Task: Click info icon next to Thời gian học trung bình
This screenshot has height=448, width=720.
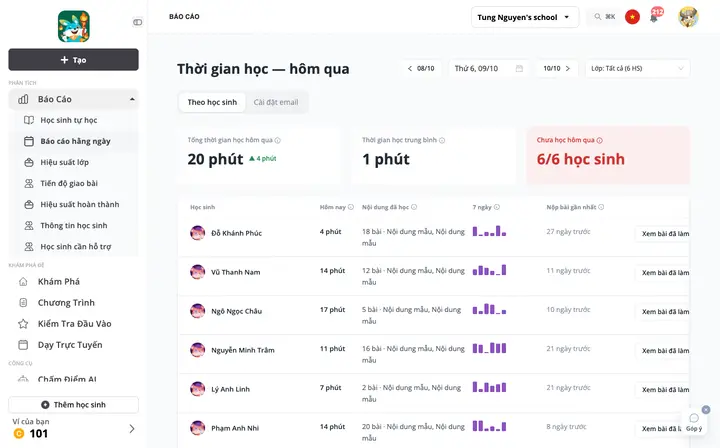Action: (442, 140)
